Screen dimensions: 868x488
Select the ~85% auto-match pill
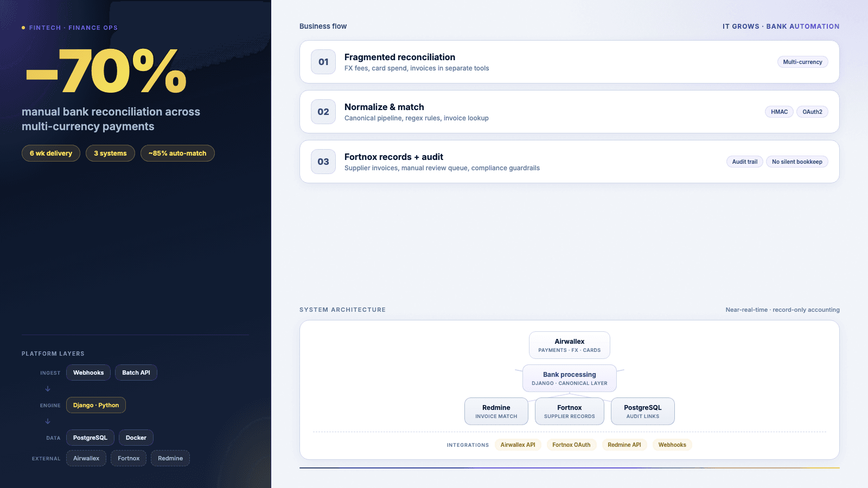click(x=177, y=153)
